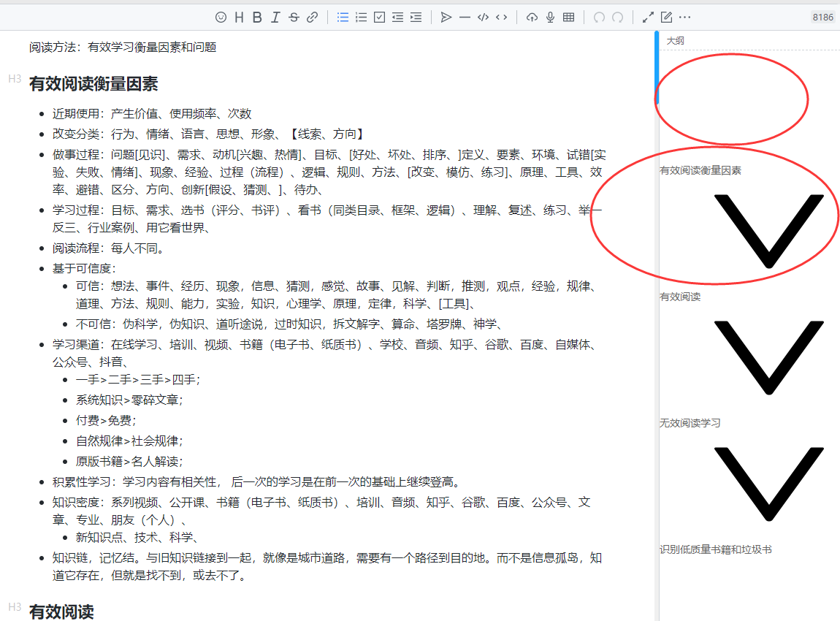
Task: Click the blue scroll indicator beside the outline
Action: pos(657,67)
